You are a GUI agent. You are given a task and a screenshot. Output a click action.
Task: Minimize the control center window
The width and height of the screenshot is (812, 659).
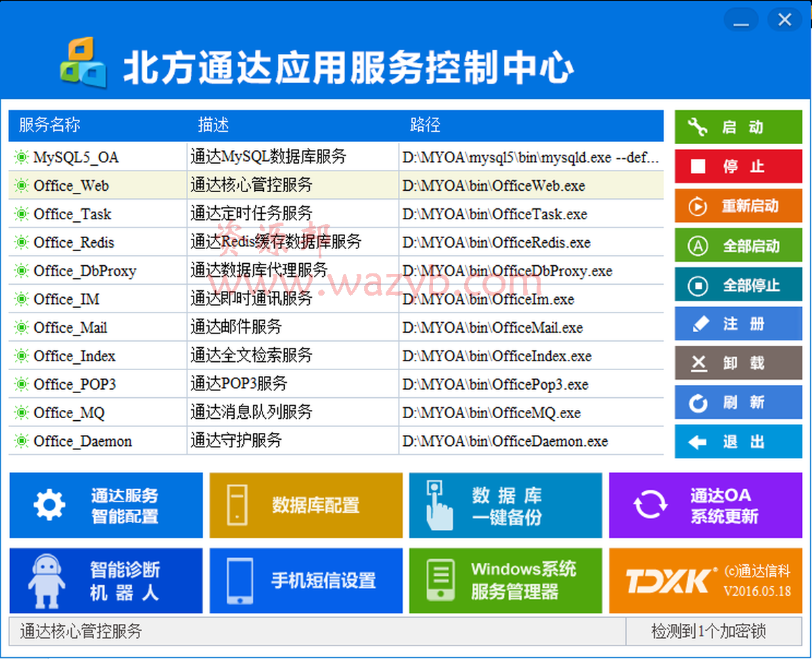pos(742,20)
